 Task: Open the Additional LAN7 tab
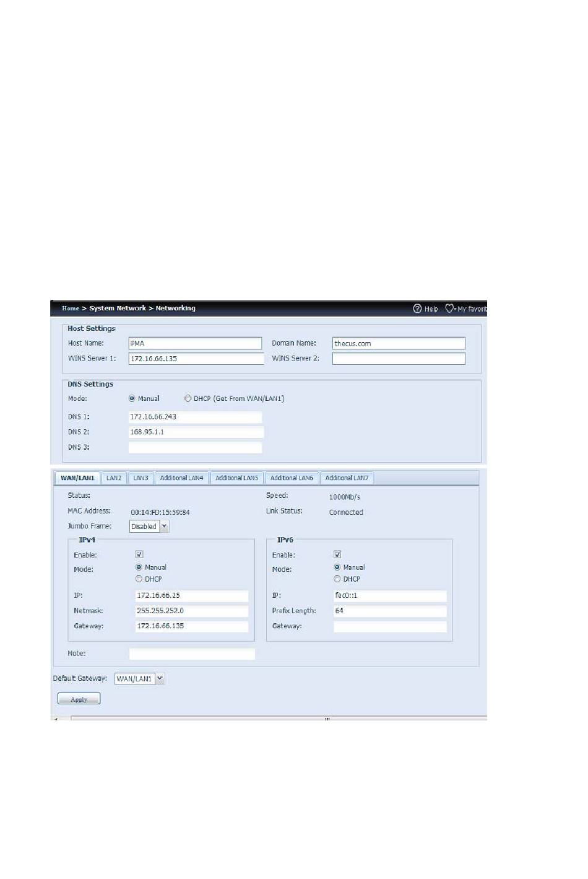(347, 478)
